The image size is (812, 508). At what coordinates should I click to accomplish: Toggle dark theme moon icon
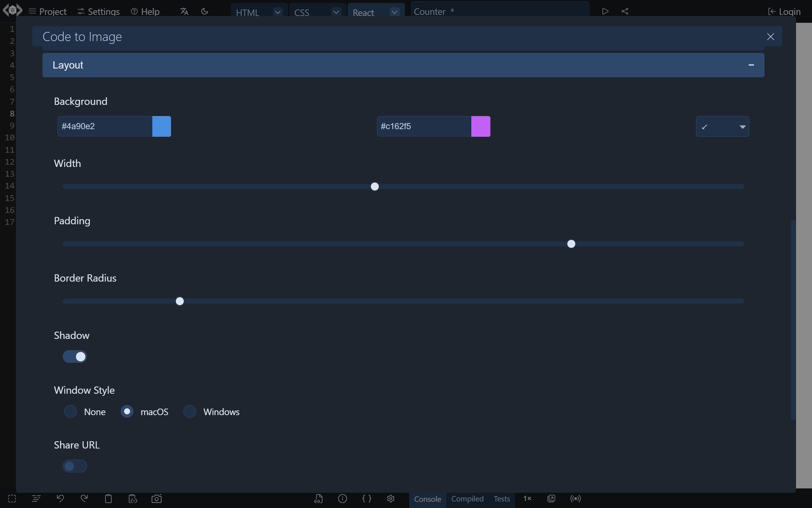point(204,11)
